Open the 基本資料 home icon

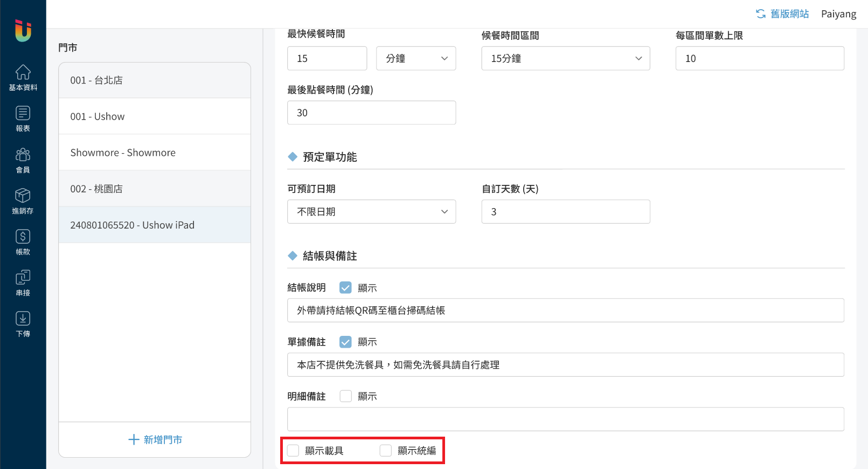point(23,78)
